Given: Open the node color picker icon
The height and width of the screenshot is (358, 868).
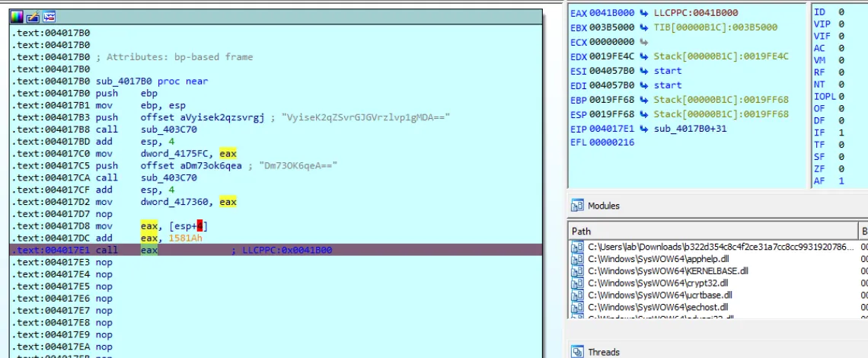Looking at the screenshot, I should (18, 17).
